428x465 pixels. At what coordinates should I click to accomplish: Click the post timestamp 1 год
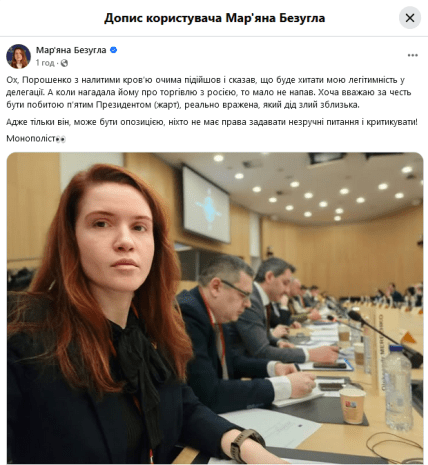[x=45, y=63]
